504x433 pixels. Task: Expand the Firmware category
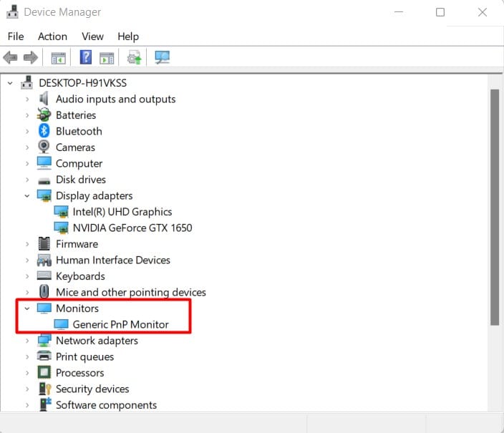(27, 244)
